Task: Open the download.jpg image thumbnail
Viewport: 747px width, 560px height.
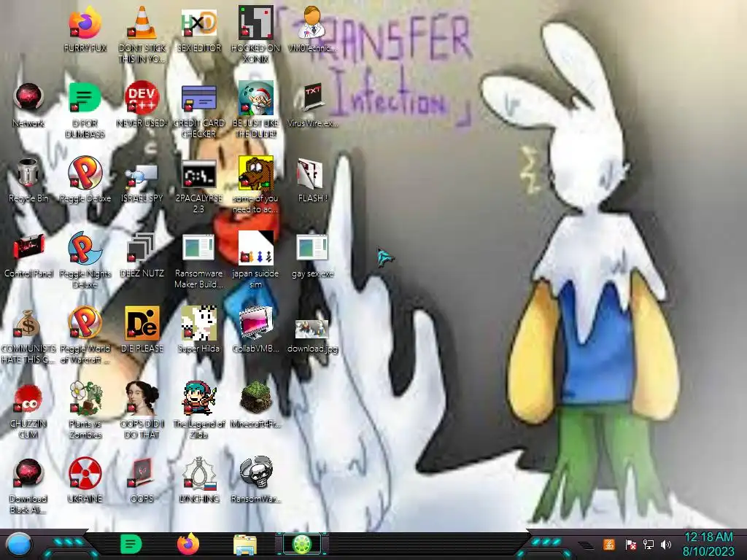Action: 312,329
